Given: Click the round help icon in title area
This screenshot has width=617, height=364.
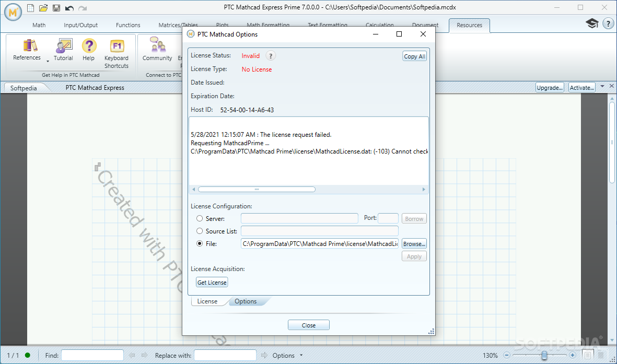Looking at the screenshot, I should (x=608, y=24).
